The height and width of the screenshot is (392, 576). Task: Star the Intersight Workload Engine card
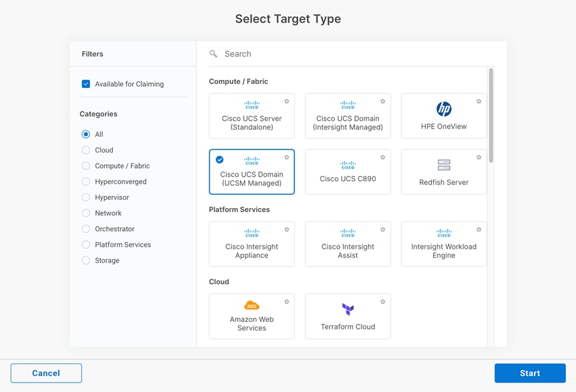479,229
